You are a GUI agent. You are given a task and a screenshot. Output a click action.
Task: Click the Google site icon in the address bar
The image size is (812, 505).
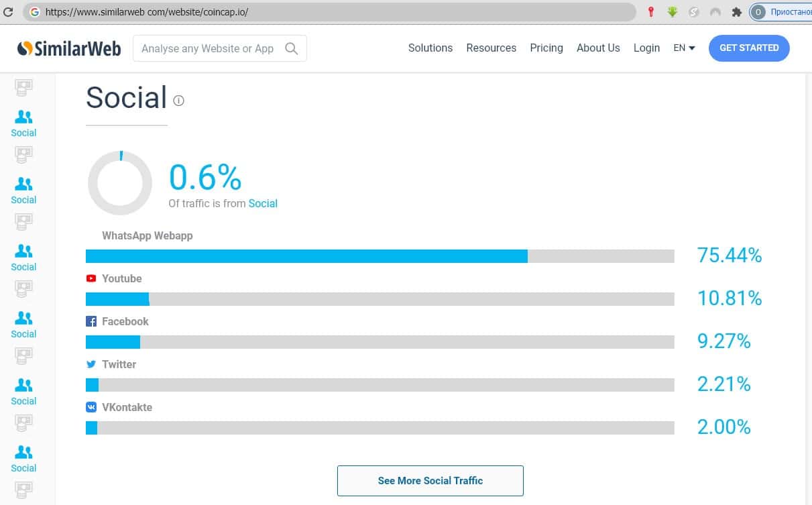click(x=34, y=12)
